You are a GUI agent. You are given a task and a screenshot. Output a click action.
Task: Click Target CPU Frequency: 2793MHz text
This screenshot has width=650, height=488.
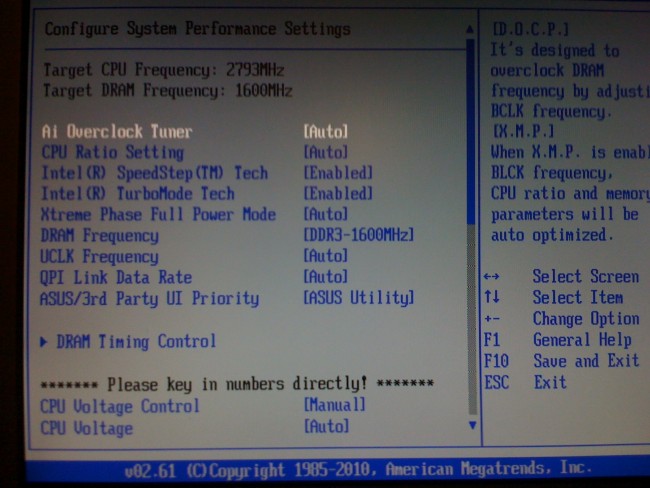pyautogui.click(x=164, y=70)
